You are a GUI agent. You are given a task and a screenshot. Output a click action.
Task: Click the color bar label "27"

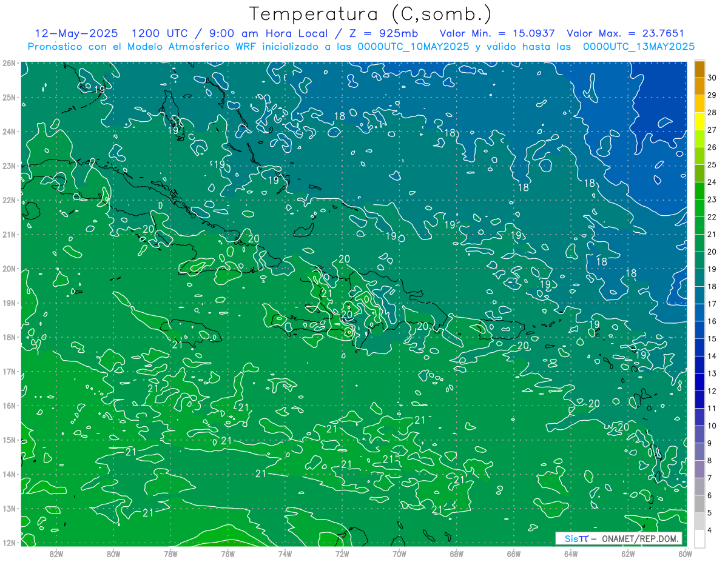[712, 130]
